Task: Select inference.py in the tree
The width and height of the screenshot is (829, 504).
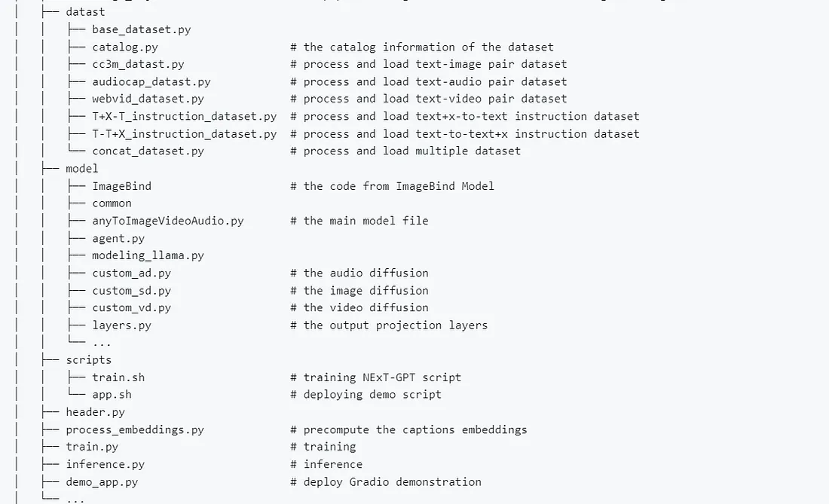Action: (106, 464)
